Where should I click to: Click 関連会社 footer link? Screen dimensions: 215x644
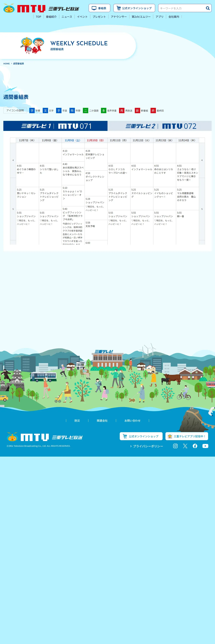click(102, 420)
